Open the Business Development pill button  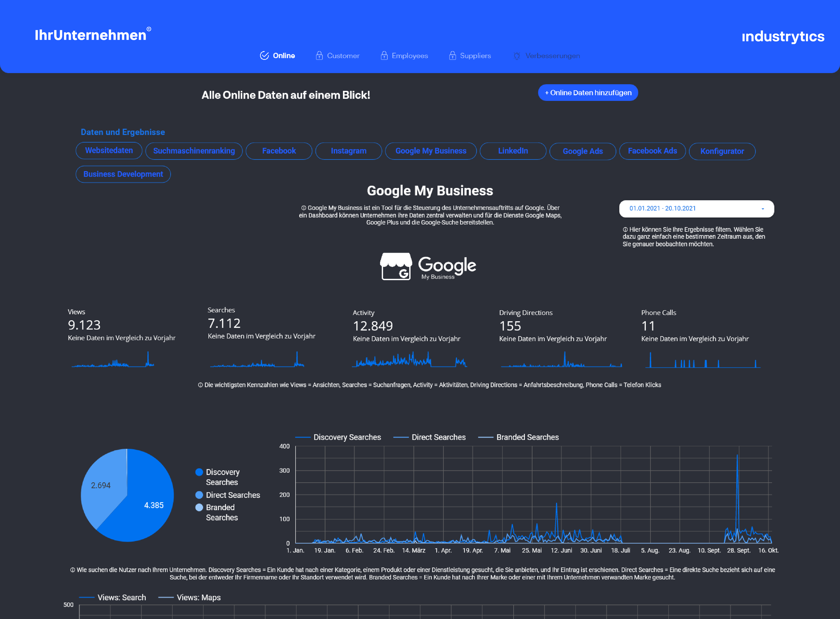click(123, 174)
